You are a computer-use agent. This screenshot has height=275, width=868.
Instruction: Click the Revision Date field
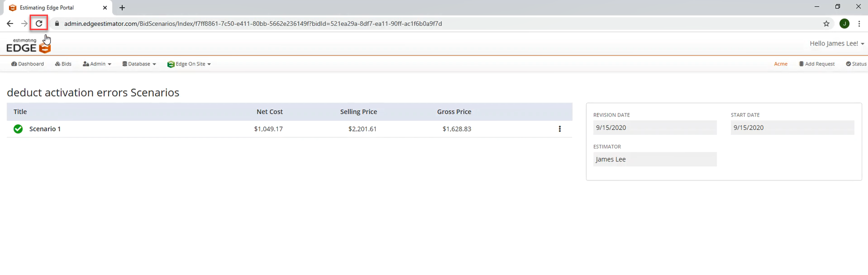point(655,127)
